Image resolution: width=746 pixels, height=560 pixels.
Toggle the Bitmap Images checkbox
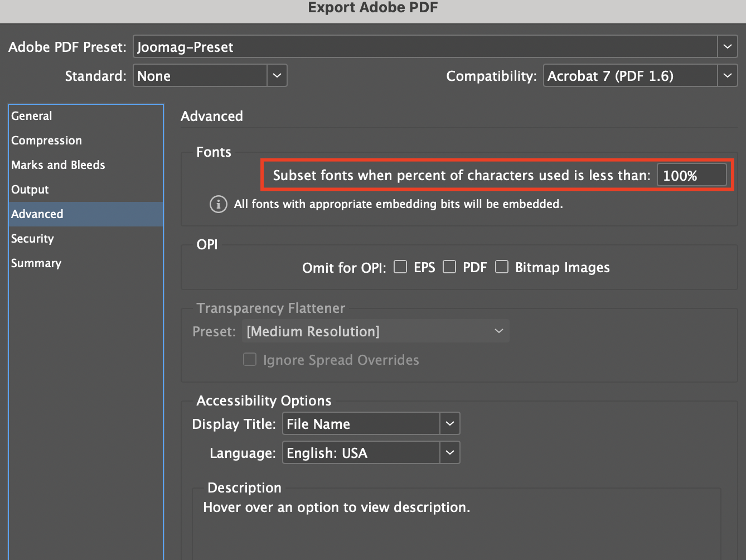tap(502, 267)
